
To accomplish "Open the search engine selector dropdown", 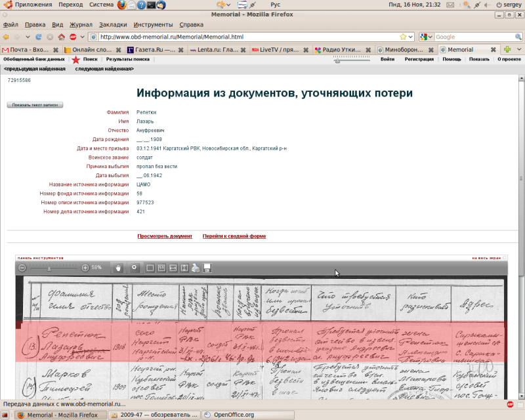I will tap(427, 37).
